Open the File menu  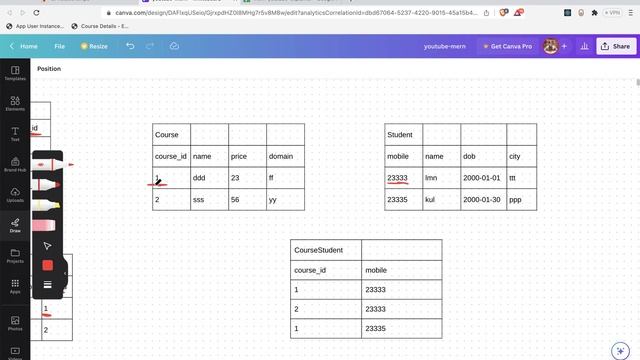pos(60,46)
